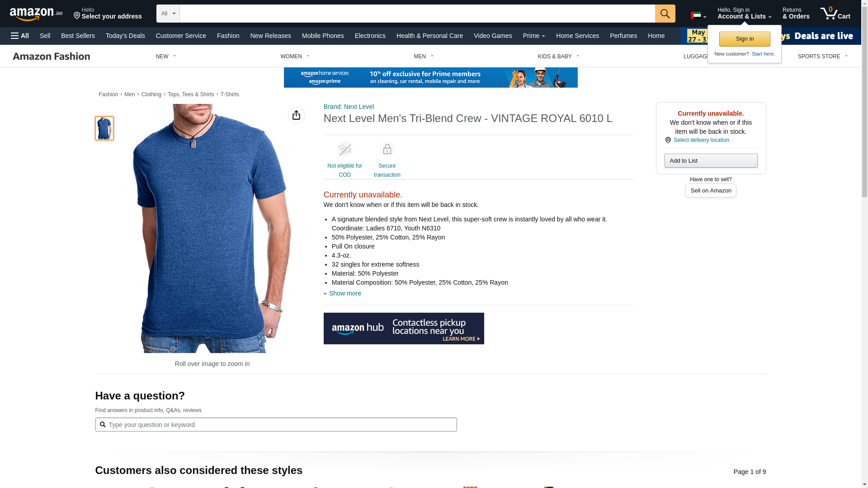Expand the KIDS & BABY menu
This screenshot has height=488, width=868.
(x=558, y=56)
